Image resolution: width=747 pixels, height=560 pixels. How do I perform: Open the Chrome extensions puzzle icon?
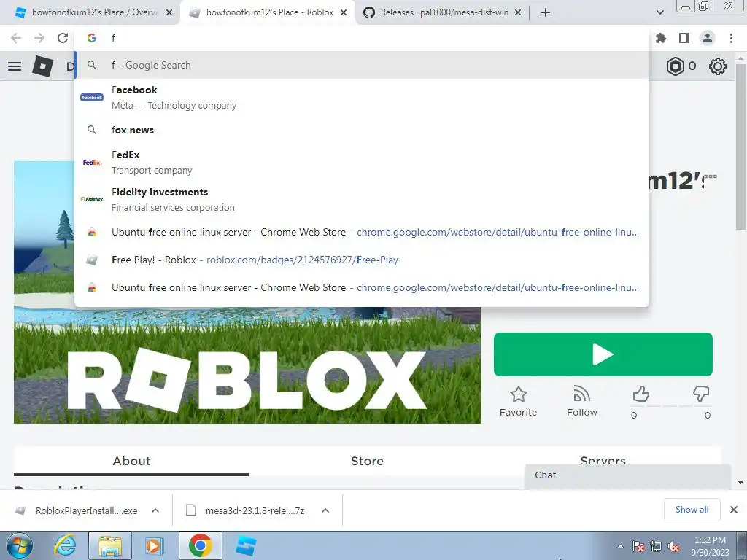(x=661, y=38)
